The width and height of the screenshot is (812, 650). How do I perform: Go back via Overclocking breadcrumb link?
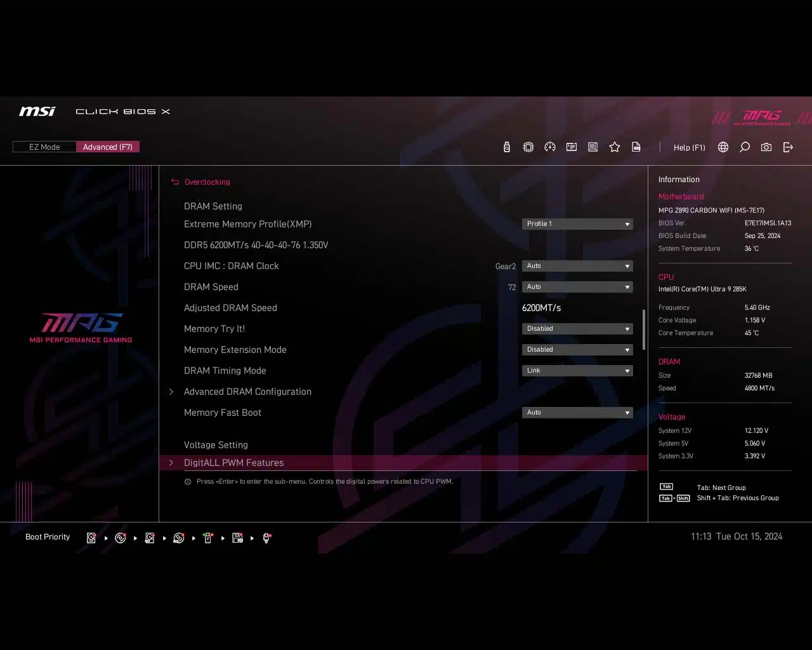(x=207, y=182)
